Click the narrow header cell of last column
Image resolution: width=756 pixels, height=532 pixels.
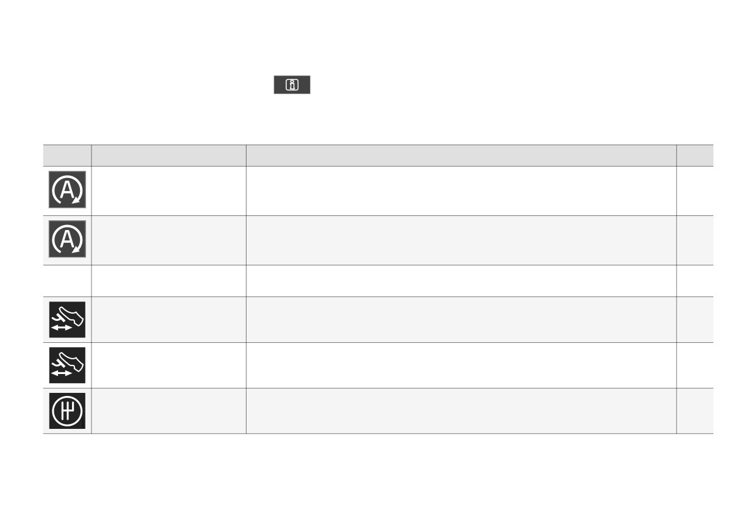point(695,156)
